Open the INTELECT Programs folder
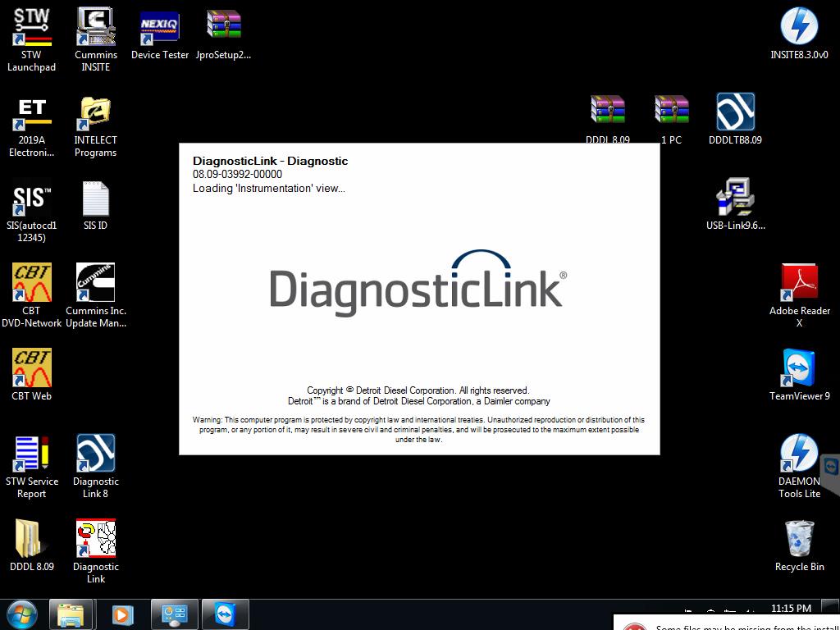 [x=96, y=127]
